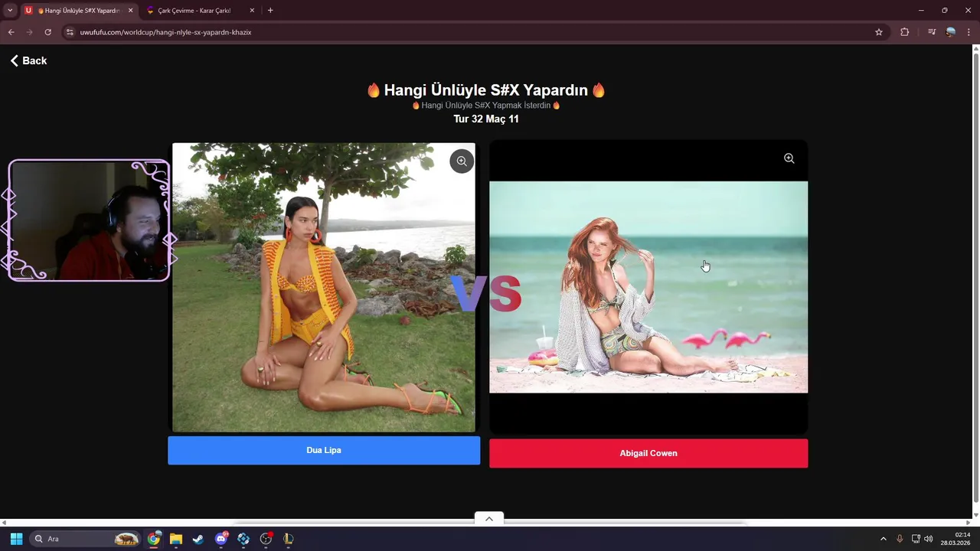Select the Dua Lipa photo
This screenshot has width=980, height=551.
pos(324,287)
